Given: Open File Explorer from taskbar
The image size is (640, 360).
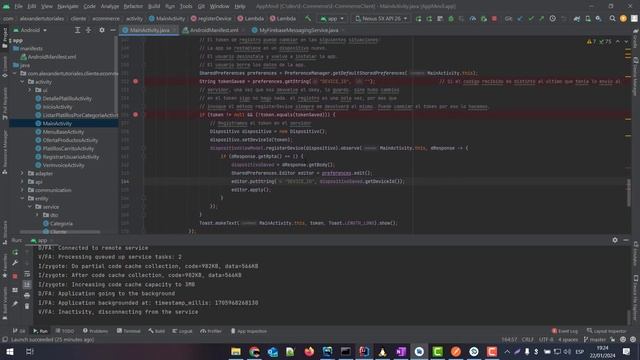Looking at the screenshot, I should pos(236,351).
